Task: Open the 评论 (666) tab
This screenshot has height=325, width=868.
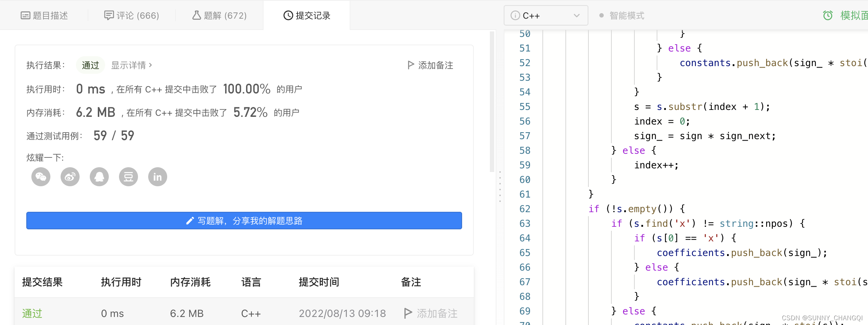Action: (x=132, y=15)
